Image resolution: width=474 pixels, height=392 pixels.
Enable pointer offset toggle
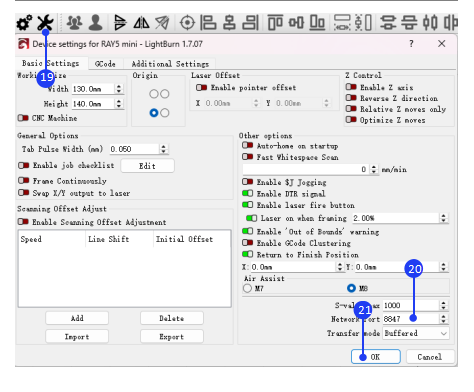coord(201,88)
